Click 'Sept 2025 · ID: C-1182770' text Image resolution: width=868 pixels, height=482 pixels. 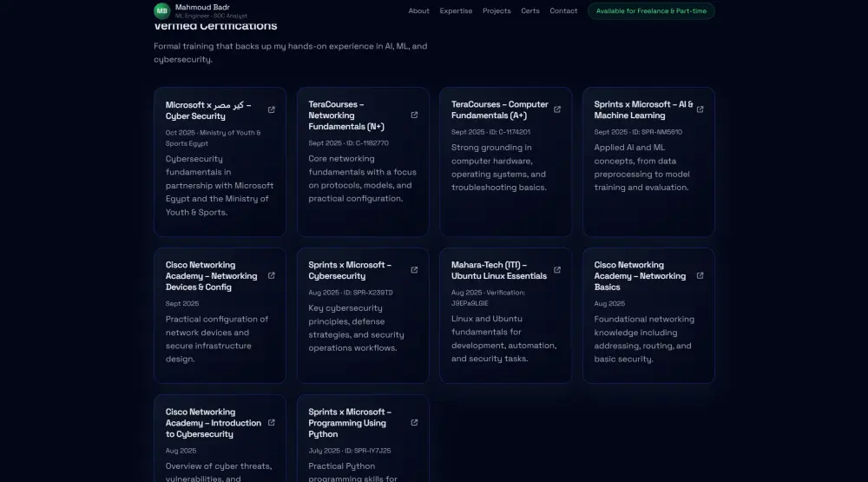tap(348, 143)
